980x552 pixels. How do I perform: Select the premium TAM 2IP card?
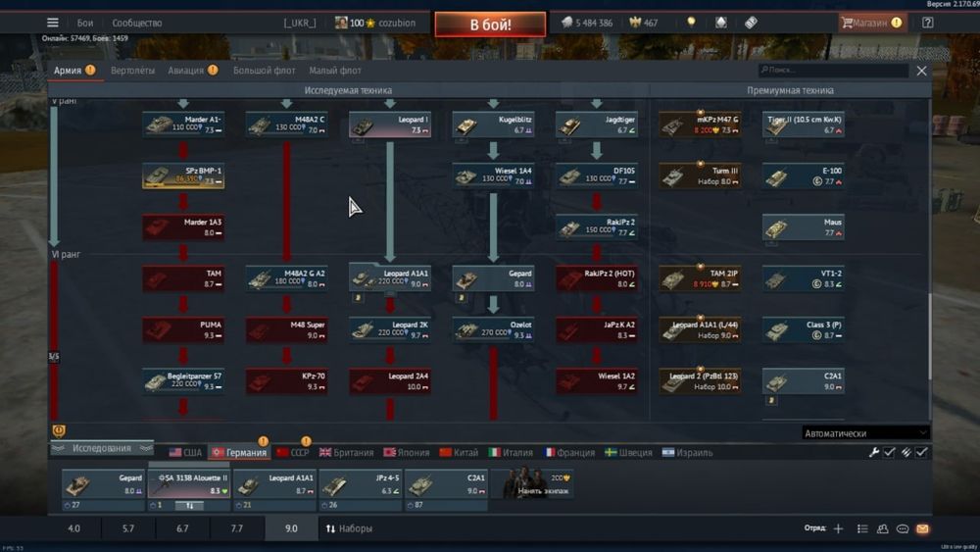[700, 278]
